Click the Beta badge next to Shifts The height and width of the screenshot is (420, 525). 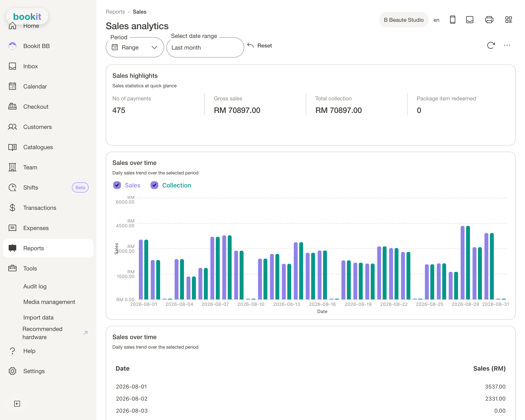[80, 187]
